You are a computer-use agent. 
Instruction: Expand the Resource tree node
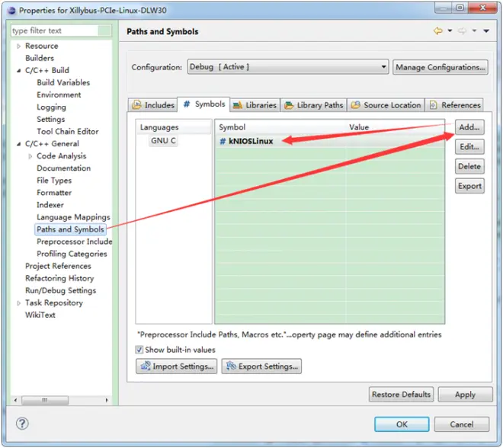click(x=18, y=46)
